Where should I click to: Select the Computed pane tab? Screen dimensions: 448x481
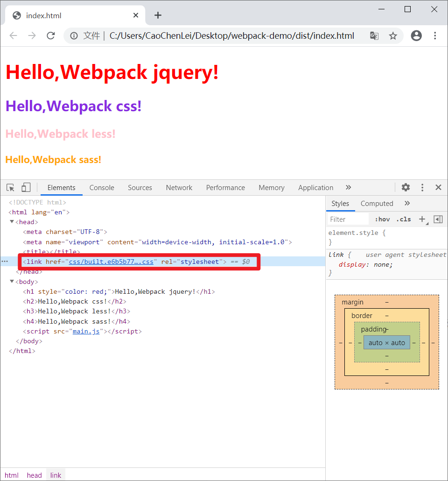pos(377,204)
